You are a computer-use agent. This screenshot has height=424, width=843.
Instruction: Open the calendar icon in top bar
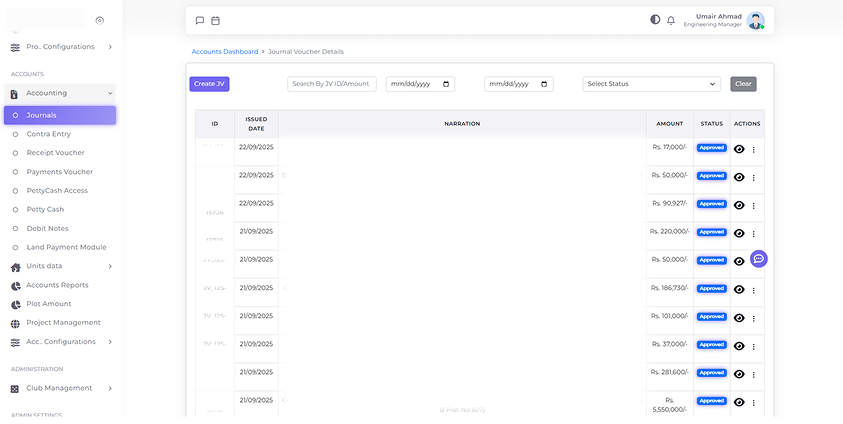tap(215, 20)
